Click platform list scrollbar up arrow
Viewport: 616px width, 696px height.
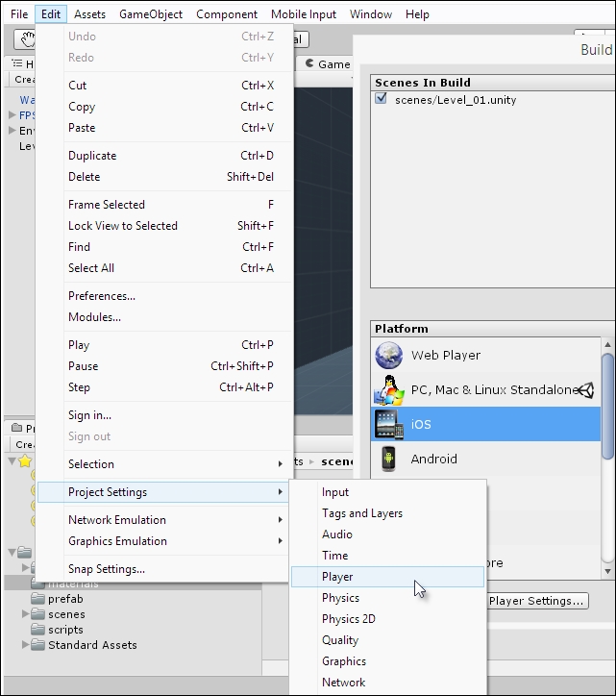tap(608, 344)
